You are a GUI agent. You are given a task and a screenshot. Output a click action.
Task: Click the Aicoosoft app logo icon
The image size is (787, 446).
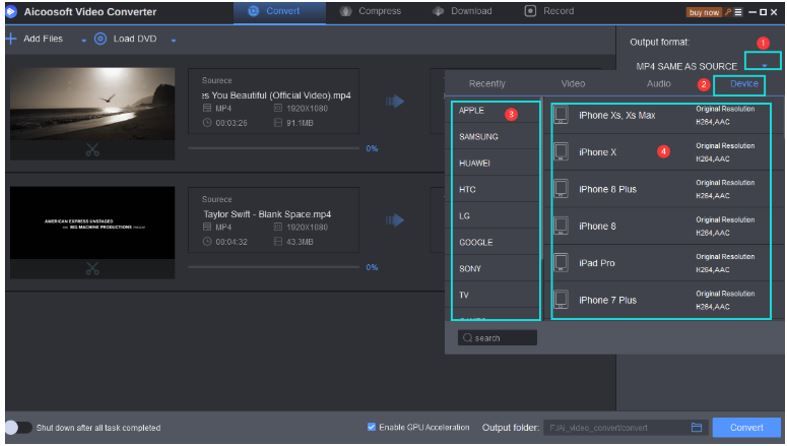pos(12,12)
